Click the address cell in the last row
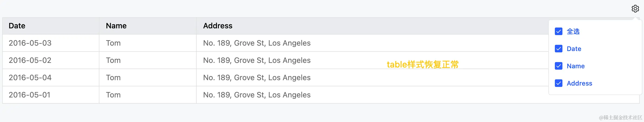Image resolution: width=644 pixels, height=122 pixels. [x=373, y=95]
